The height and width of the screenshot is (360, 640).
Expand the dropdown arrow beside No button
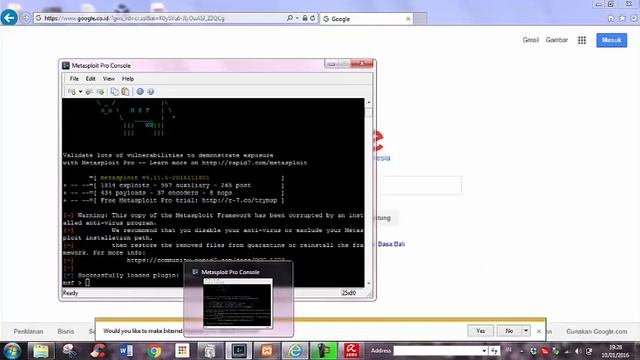coord(526,331)
